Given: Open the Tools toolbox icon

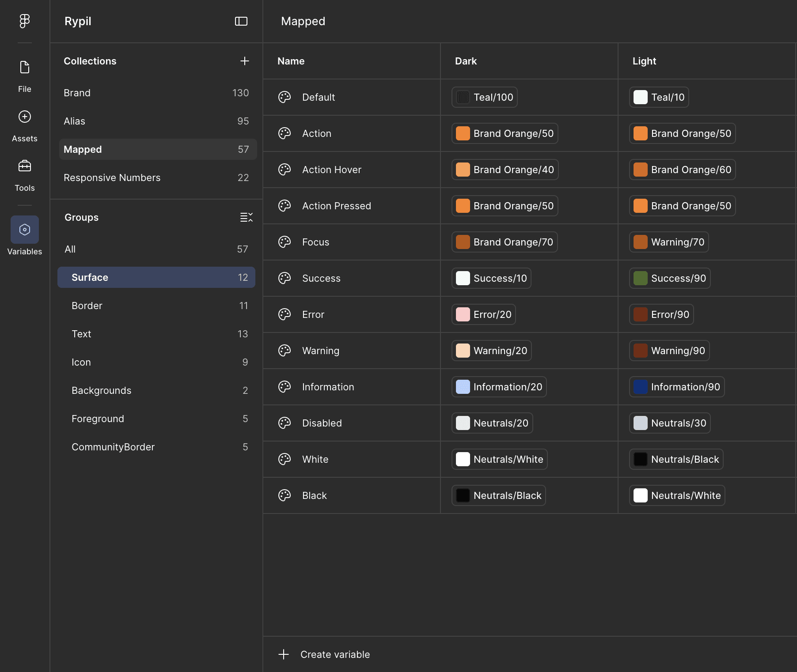Looking at the screenshot, I should (25, 166).
